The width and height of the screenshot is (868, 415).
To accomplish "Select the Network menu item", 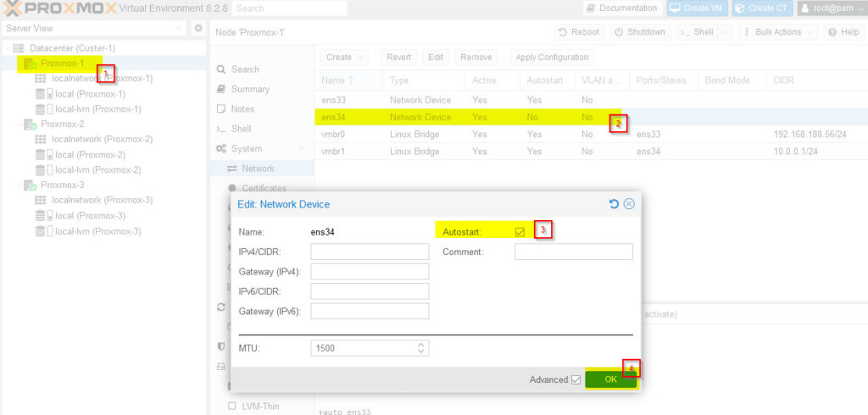I will (261, 169).
